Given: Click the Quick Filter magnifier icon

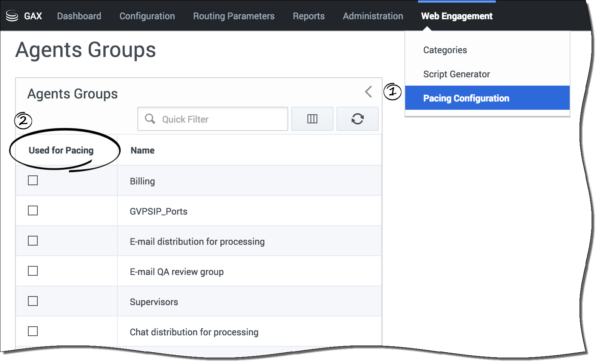Looking at the screenshot, I should point(150,119).
